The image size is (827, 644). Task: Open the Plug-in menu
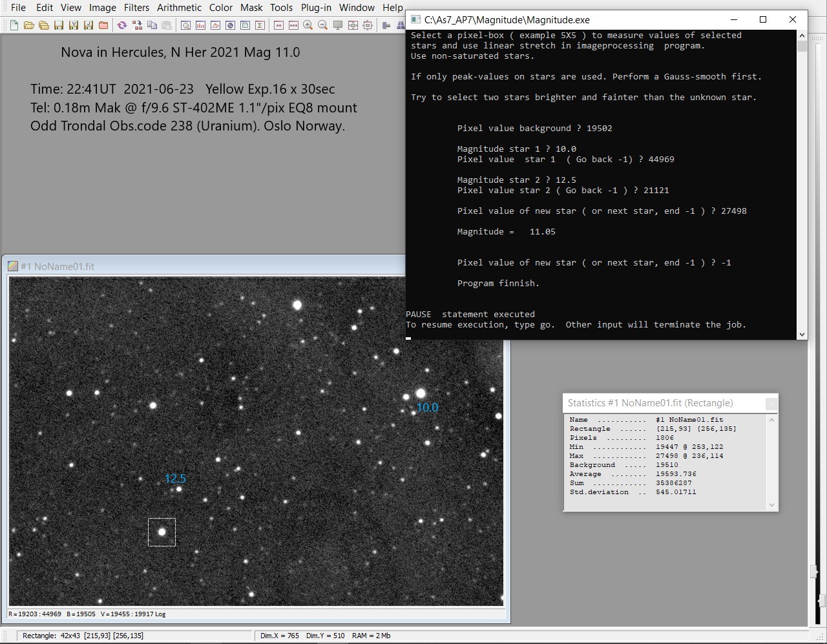[316, 8]
